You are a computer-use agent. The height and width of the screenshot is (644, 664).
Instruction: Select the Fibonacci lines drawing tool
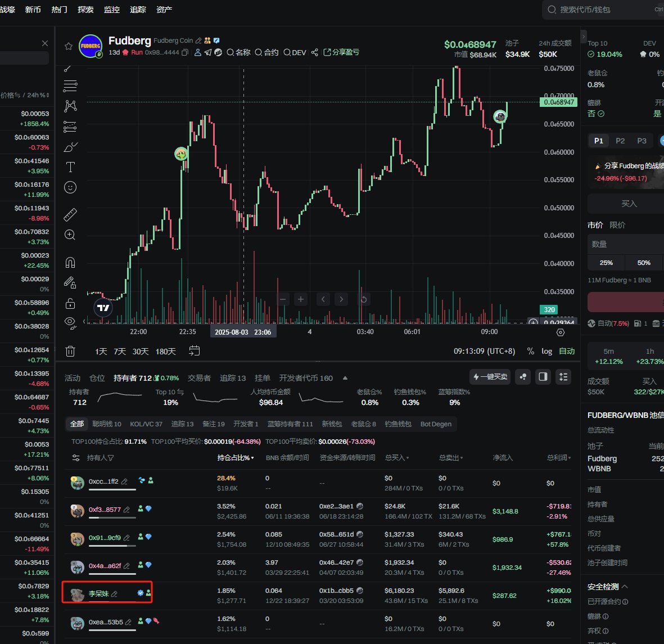coord(70,86)
